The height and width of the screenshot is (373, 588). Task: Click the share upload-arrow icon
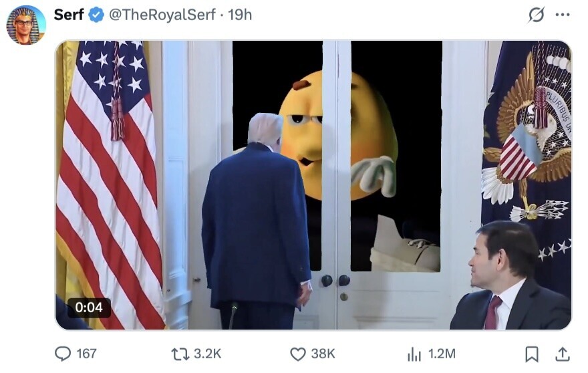(563, 354)
